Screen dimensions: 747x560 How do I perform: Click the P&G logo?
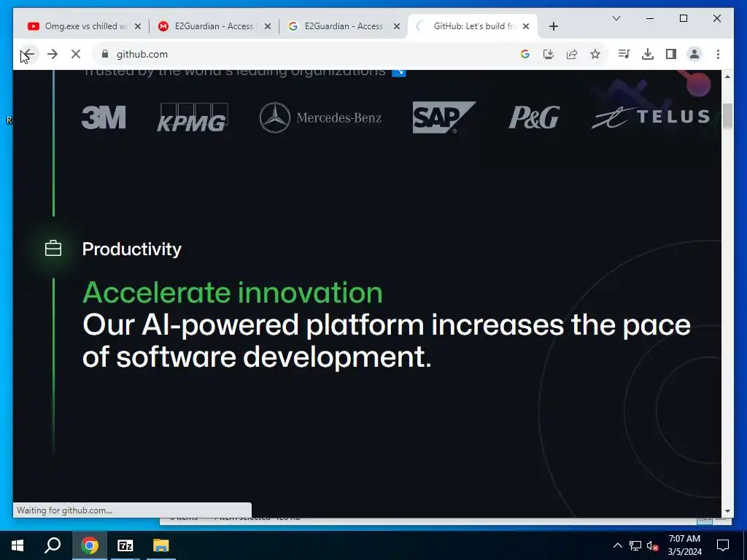534,117
